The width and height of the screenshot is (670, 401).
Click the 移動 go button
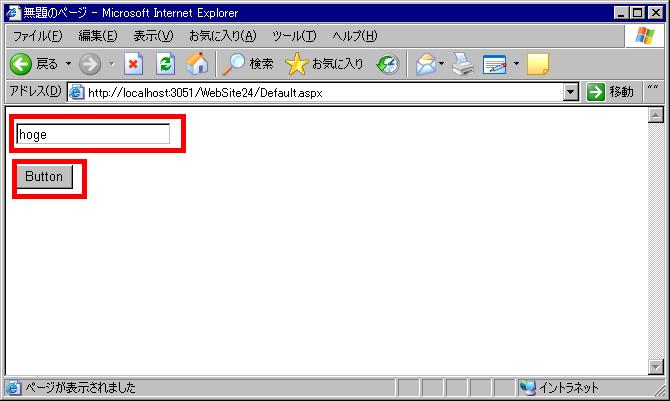click(x=610, y=92)
